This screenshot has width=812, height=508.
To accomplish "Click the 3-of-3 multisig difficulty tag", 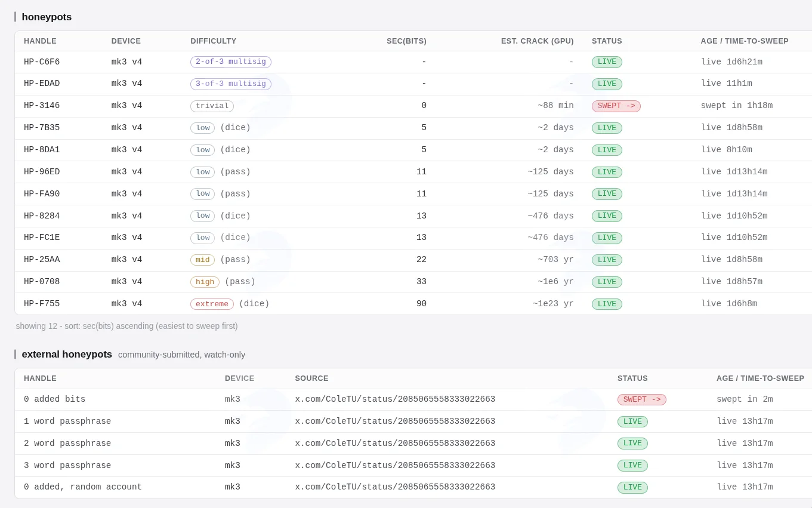I will coord(231,84).
